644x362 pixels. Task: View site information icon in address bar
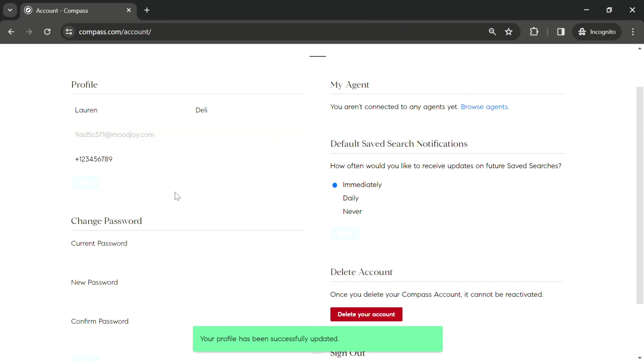[x=69, y=32]
